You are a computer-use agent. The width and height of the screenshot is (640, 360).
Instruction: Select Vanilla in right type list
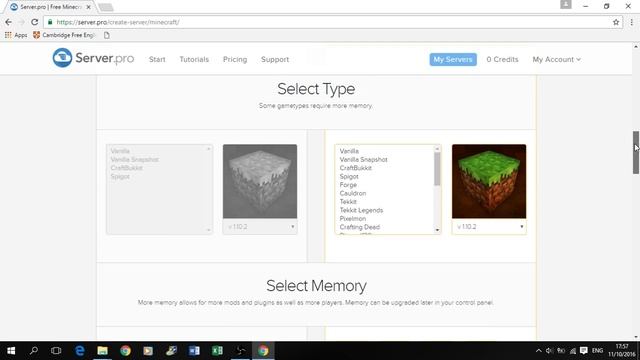point(349,151)
